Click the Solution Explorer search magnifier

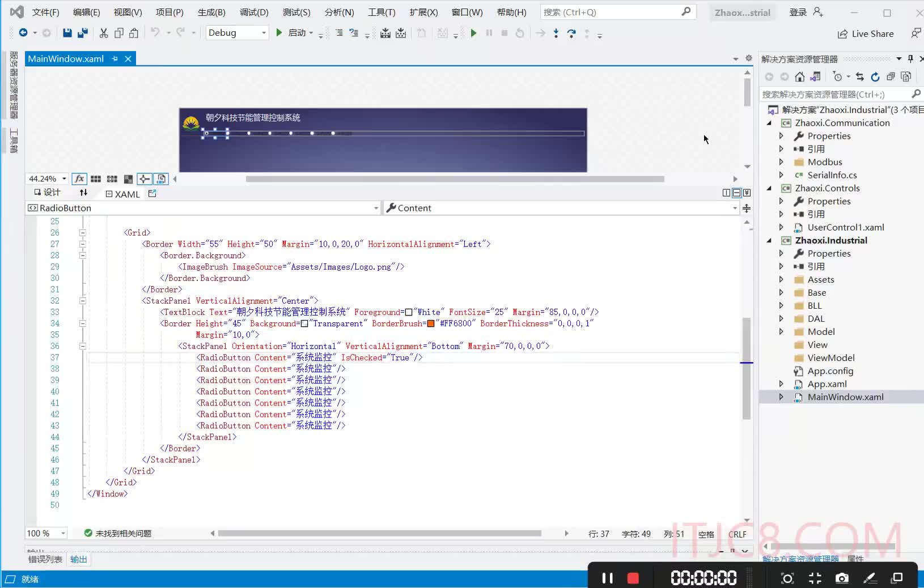coord(916,94)
